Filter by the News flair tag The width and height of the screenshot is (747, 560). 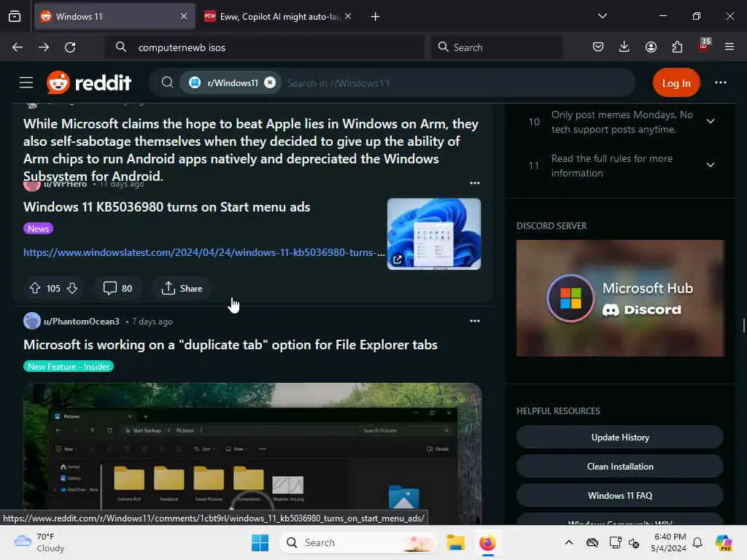38,228
